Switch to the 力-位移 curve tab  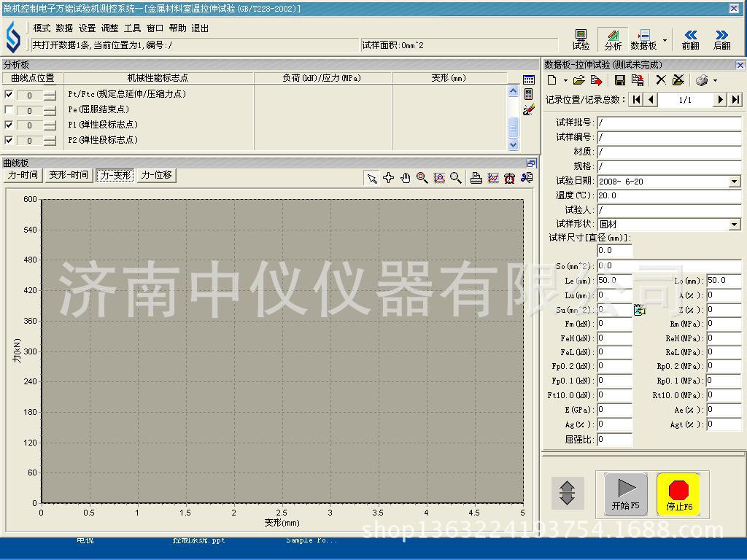(x=156, y=175)
